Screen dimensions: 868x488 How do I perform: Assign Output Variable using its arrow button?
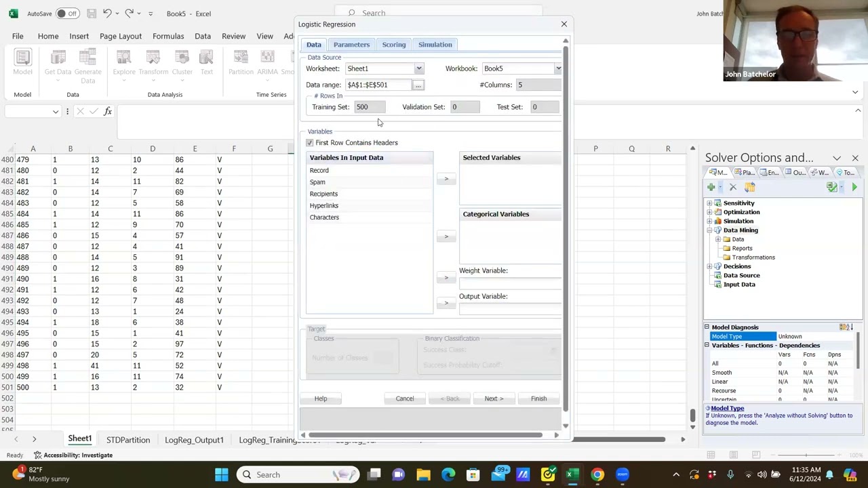[446, 303]
